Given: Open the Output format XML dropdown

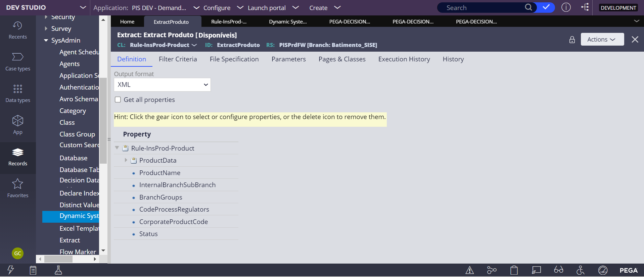Looking at the screenshot, I should tap(162, 85).
